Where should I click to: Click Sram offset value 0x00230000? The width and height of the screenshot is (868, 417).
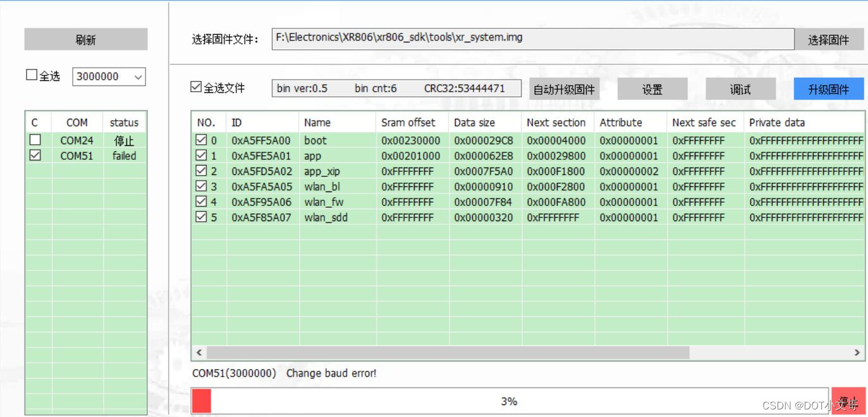tap(411, 140)
